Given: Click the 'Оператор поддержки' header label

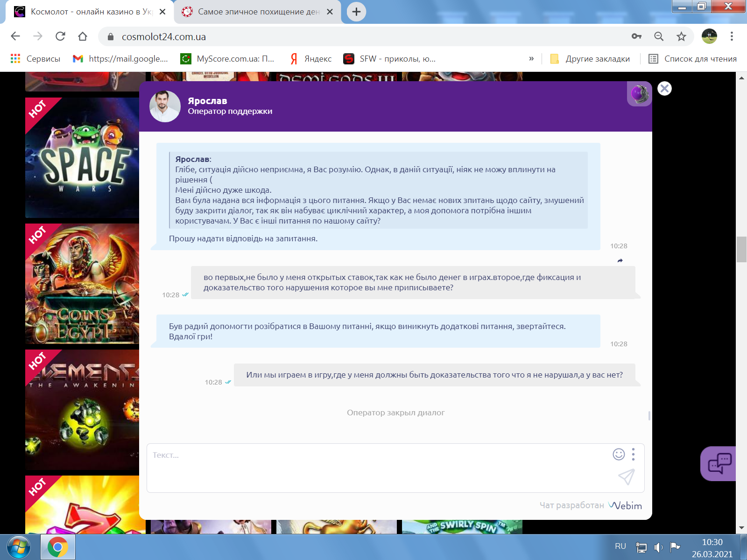Looking at the screenshot, I should [230, 111].
